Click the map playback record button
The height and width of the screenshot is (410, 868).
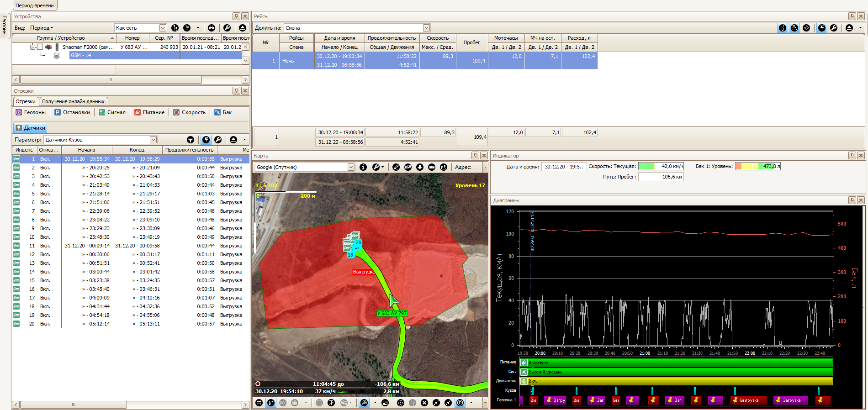258,384
